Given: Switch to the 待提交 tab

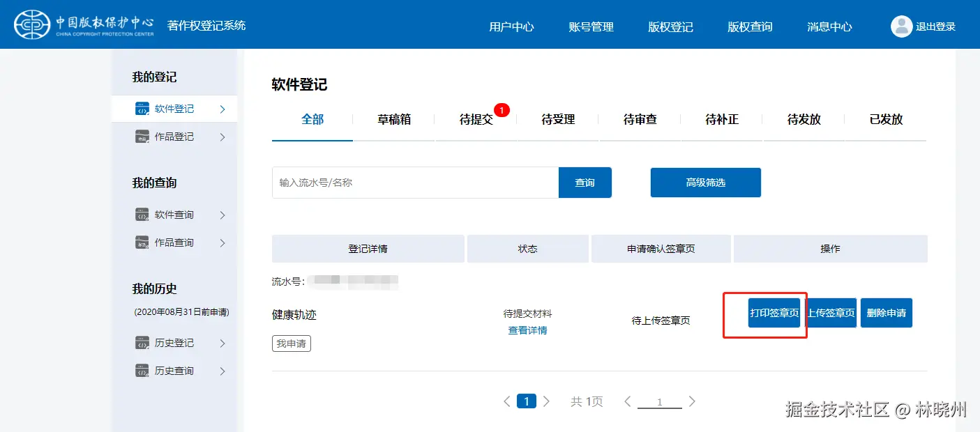Looking at the screenshot, I should click(476, 120).
